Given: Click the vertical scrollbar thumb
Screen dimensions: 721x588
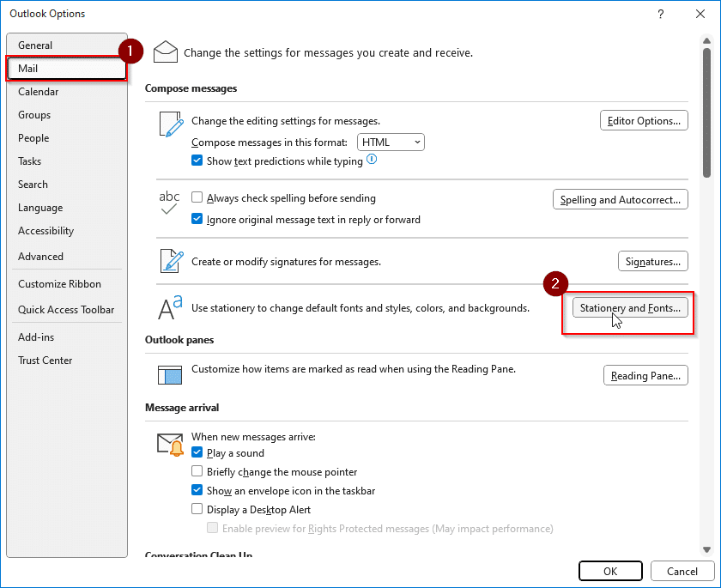Looking at the screenshot, I should (x=706, y=112).
